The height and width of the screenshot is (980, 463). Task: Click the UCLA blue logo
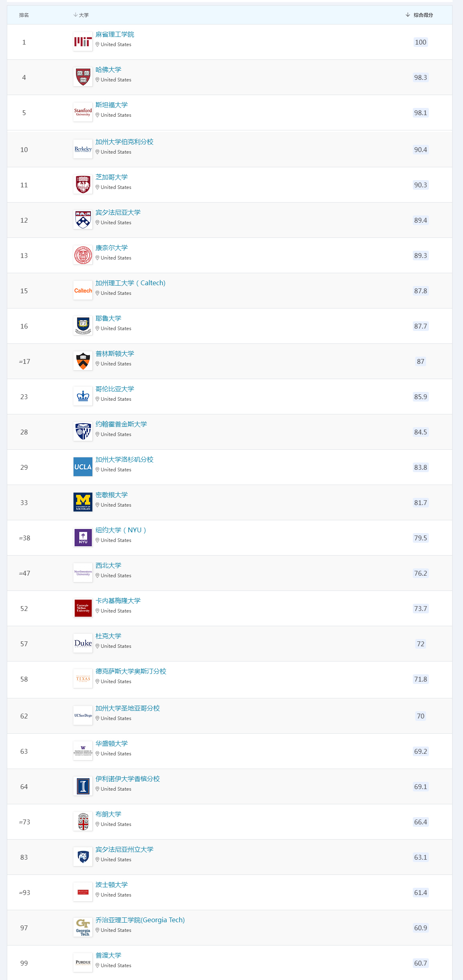83,467
